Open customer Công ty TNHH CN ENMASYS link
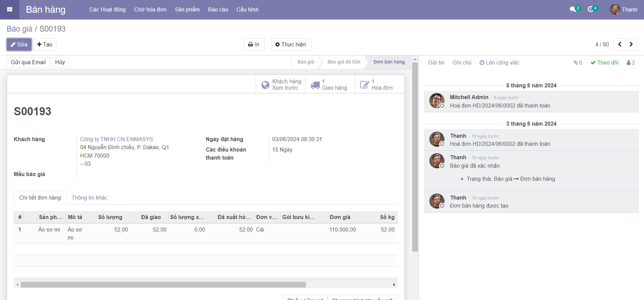 116,139
